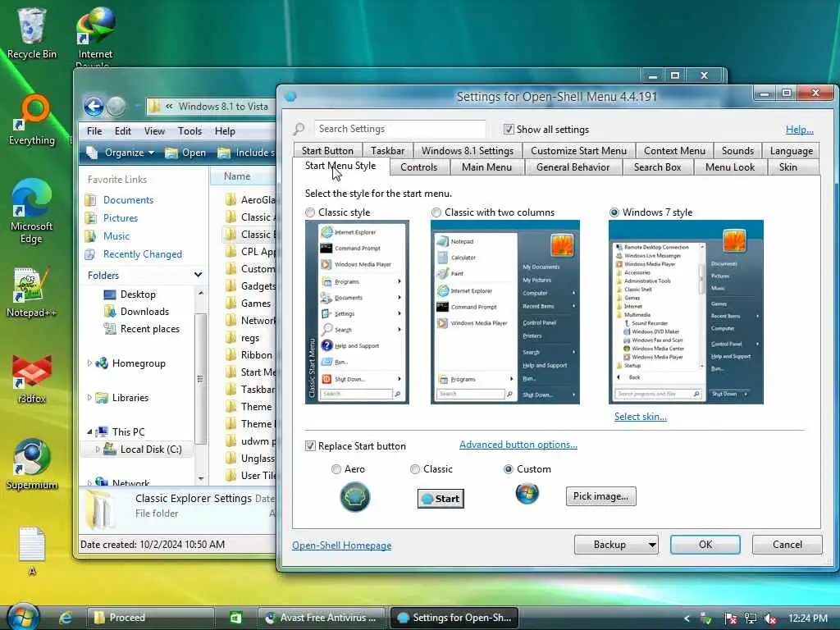Select the text file named A on the desktop

(x=32, y=550)
